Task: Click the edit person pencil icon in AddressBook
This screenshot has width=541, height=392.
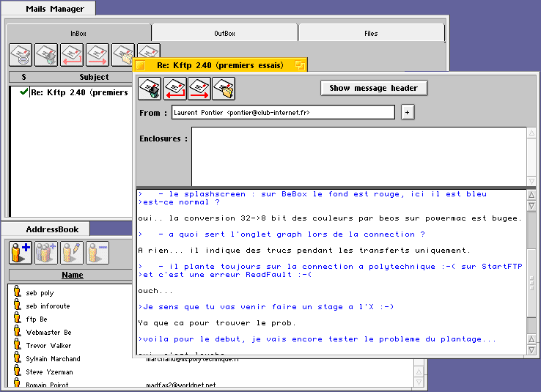Action: tap(72, 253)
